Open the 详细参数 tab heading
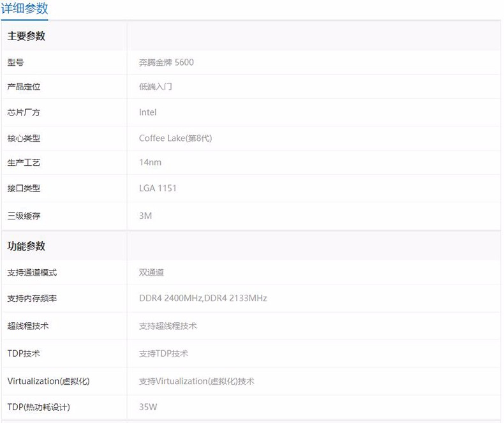504x423 pixels. pyautogui.click(x=24, y=8)
